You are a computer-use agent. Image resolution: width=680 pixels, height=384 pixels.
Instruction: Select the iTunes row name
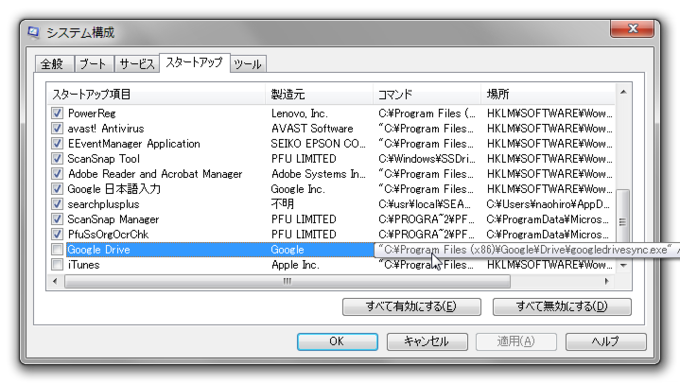[83, 265]
